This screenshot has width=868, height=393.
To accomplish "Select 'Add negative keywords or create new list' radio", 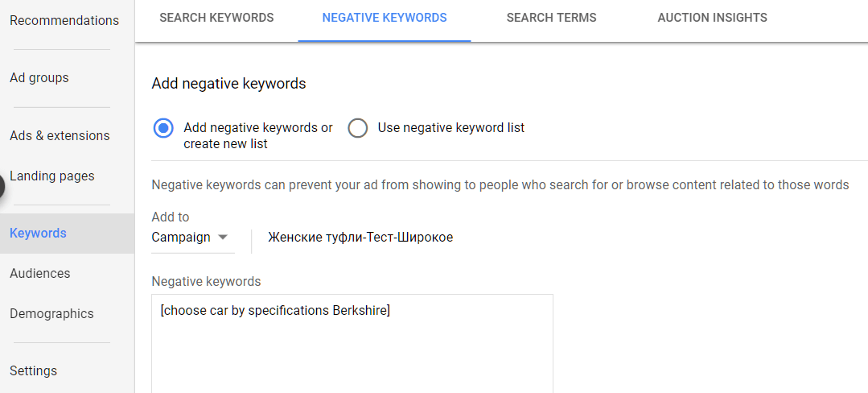I will (163, 128).
